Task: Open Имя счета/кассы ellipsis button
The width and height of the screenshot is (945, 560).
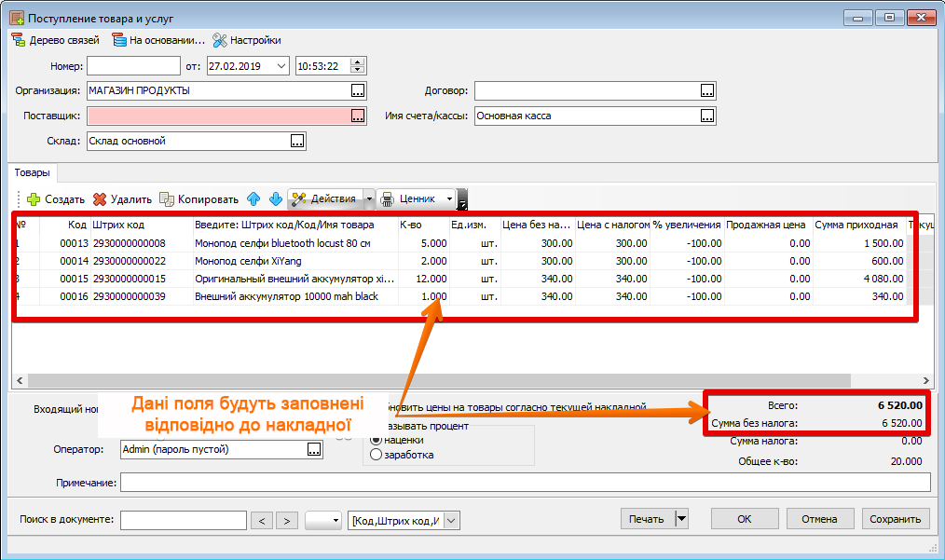Action: (707, 116)
